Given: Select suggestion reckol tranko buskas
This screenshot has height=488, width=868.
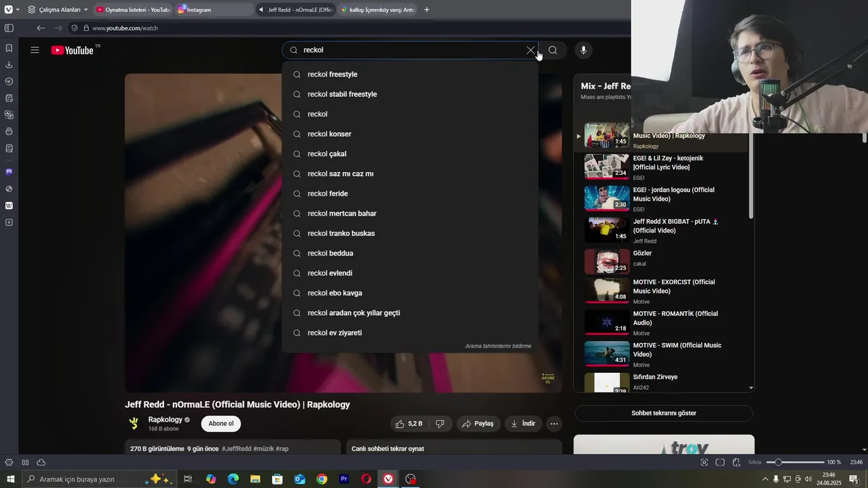Looking at the screenshot, I should 410,233.
